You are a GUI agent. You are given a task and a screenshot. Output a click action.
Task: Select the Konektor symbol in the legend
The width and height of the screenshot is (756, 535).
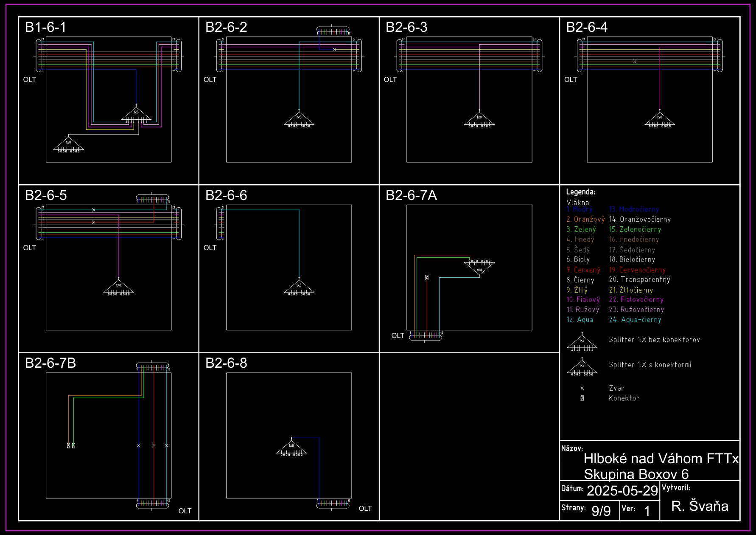point(582,398)
